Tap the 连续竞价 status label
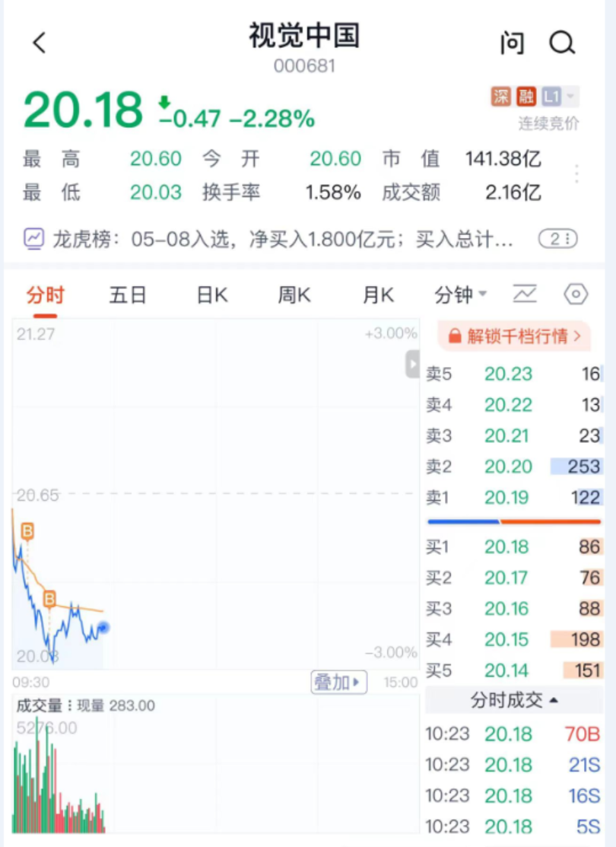This screenshot has height=847, width=616. pos(548,124)
